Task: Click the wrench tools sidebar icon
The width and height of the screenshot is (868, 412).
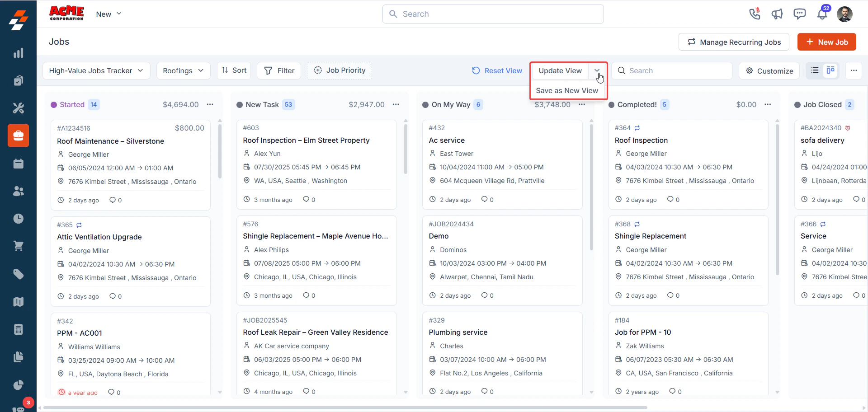Action: [x=18, y=108]
